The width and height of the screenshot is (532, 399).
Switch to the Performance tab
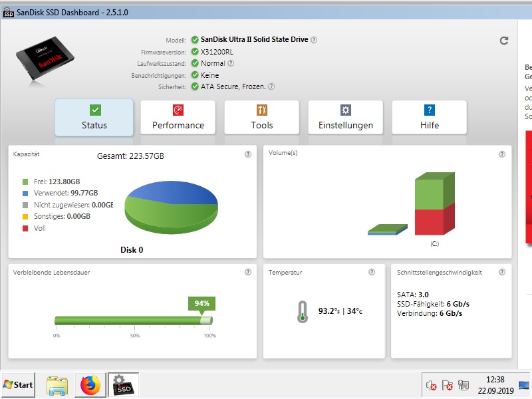coord(178,118)
